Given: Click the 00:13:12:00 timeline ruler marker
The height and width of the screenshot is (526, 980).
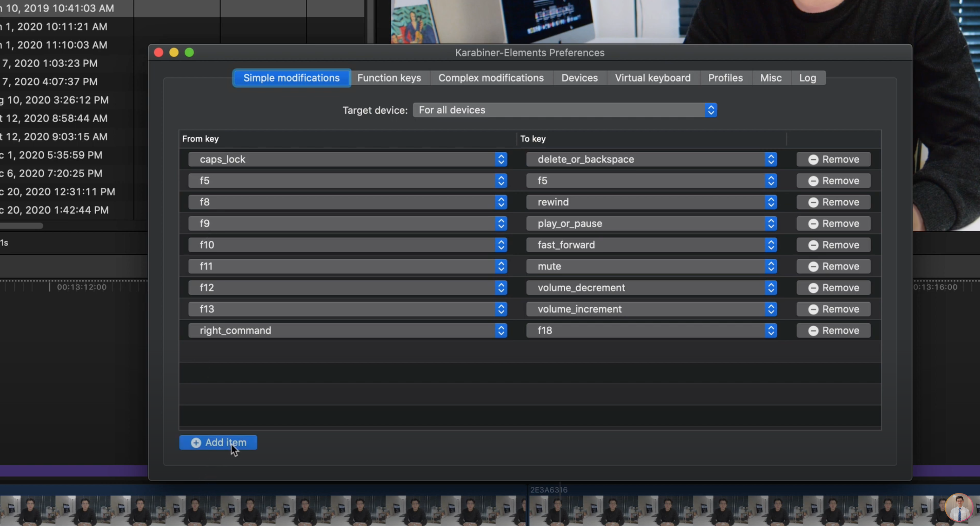Looking at the screenshot, I should click(x=81, y=287).
